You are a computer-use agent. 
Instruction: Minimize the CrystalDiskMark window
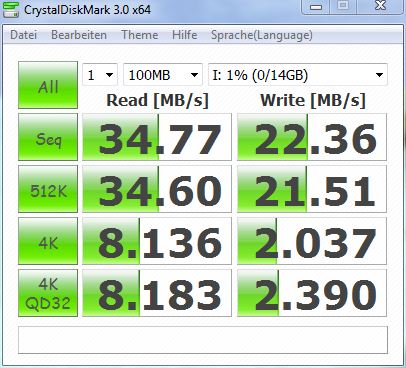click(316, 6)
